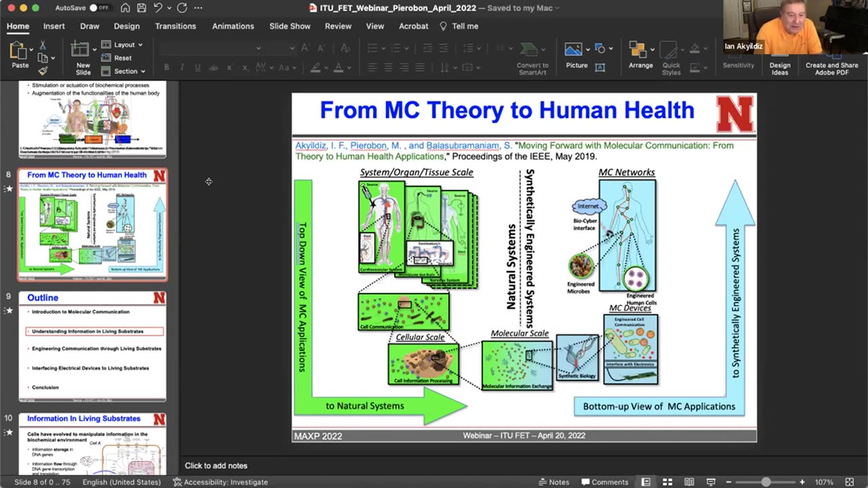
Task: Open the Draw ribbon tab
Action: (90, 26)
